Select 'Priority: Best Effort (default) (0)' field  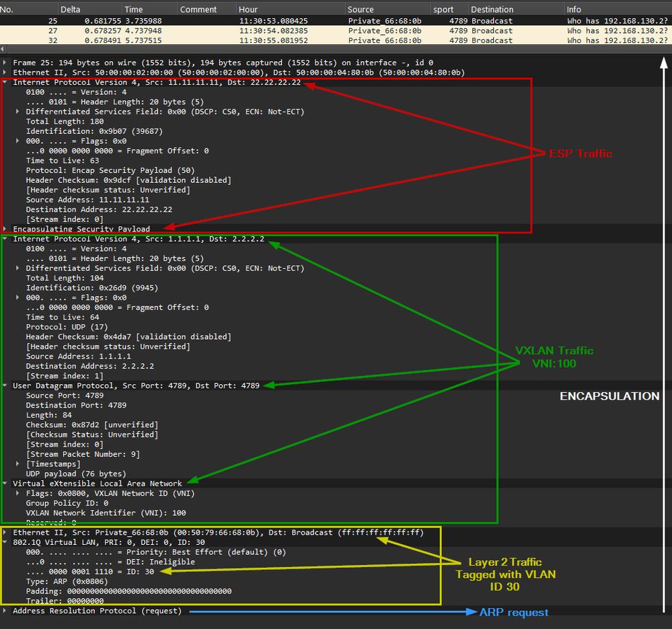[x=156, y=552]
